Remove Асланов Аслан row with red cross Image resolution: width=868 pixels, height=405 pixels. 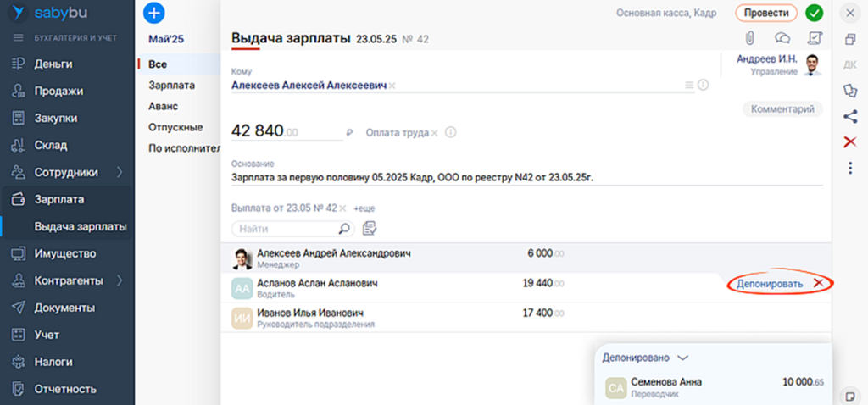[818, 283]
